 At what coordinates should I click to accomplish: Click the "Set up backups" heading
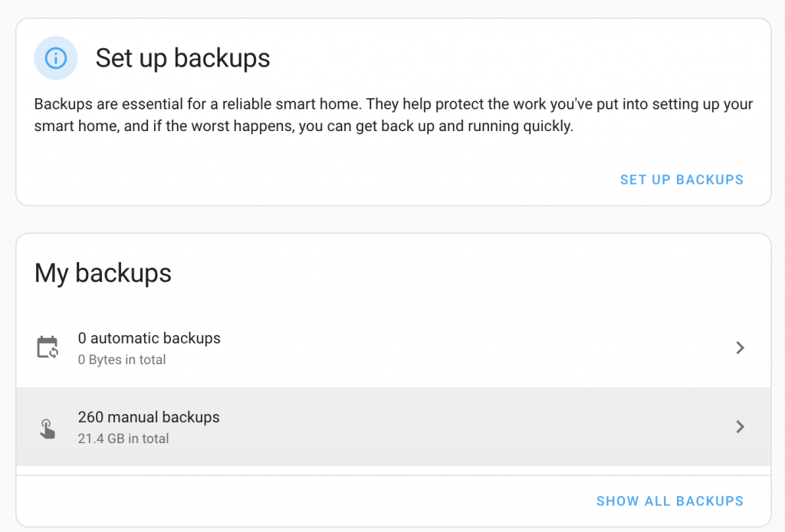182,58
